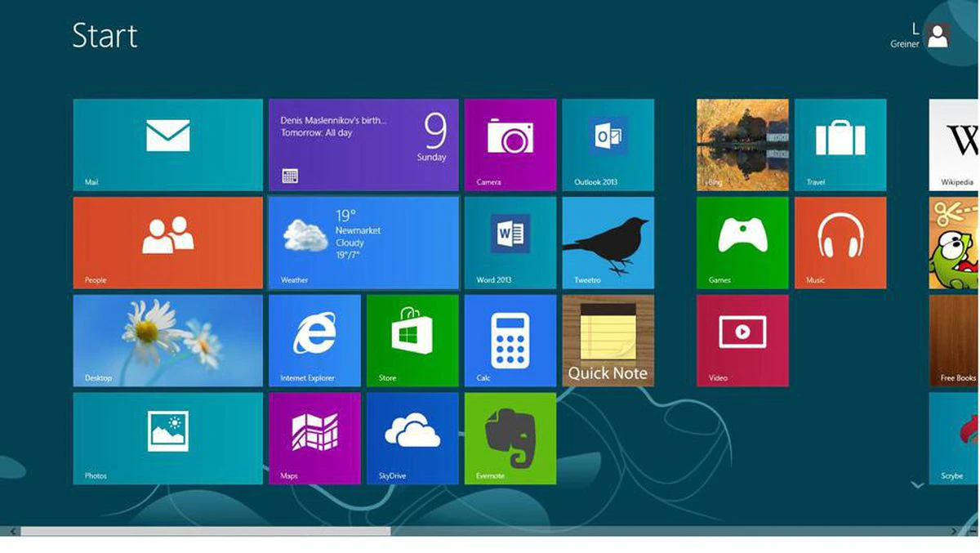Viewport: 980px width, 553px height.
Task: Start the Camera app
Action: [x=510, y=145]
